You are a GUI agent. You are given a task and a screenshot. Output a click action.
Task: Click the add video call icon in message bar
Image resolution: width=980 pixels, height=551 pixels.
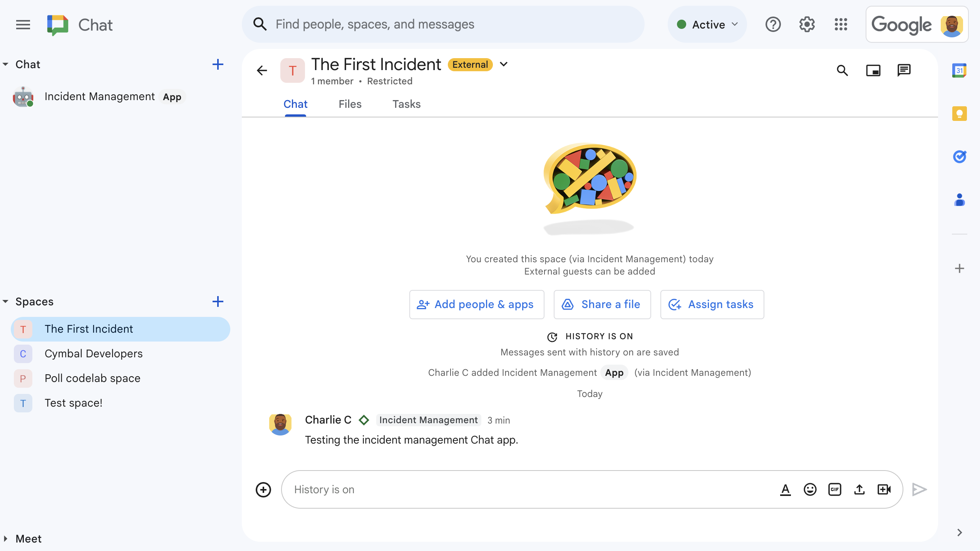[x=885, y=489]
